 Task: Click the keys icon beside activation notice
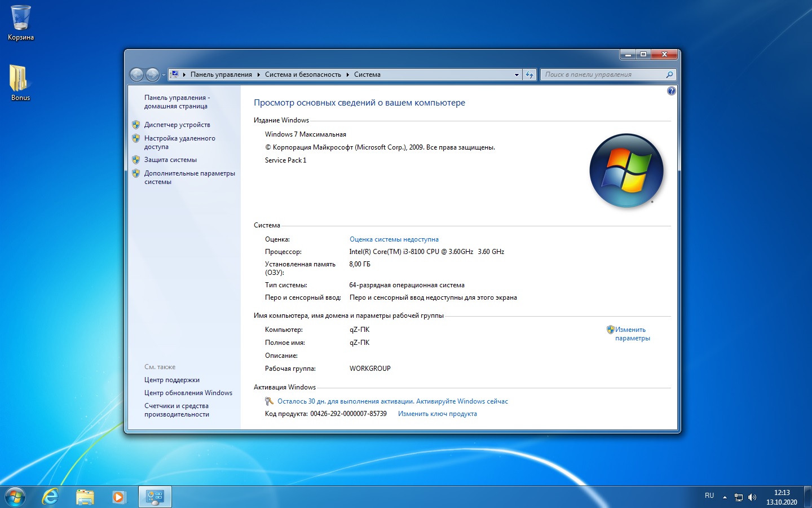pos(270,401)
